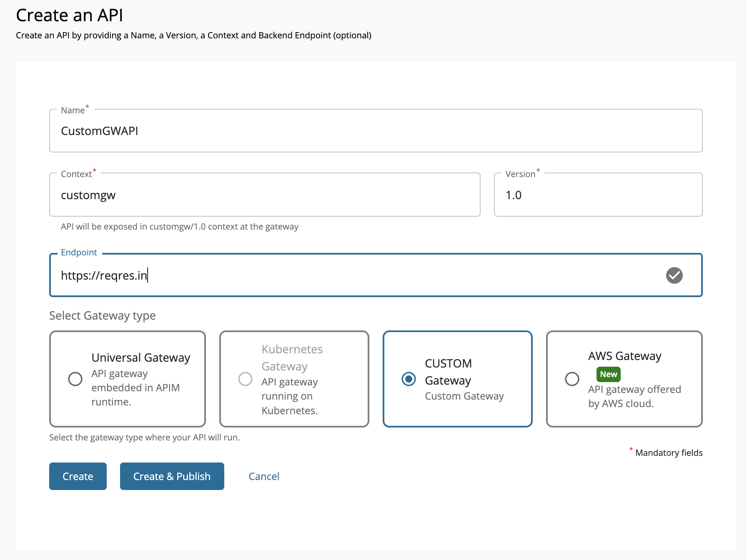
Task: Click the Name field label
Action: [x=72, y=110]
